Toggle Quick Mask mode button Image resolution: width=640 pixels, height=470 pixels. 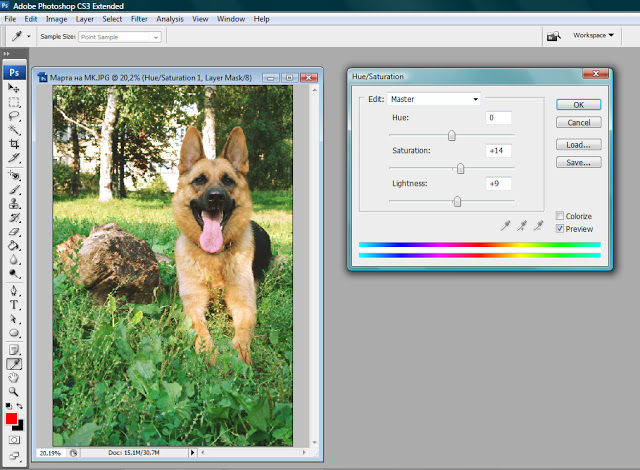(x=14, y=439)
